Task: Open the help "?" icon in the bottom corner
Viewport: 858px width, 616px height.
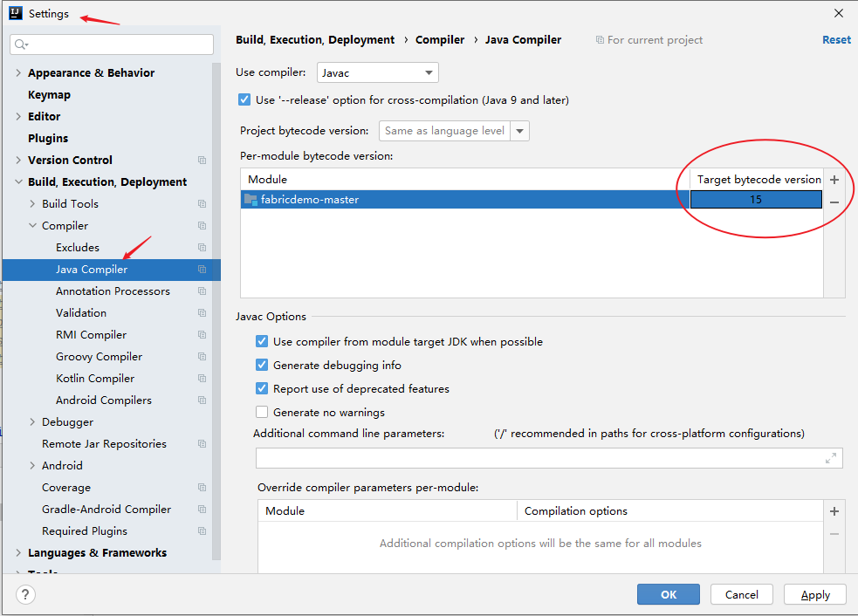Action: coord(24,594)
